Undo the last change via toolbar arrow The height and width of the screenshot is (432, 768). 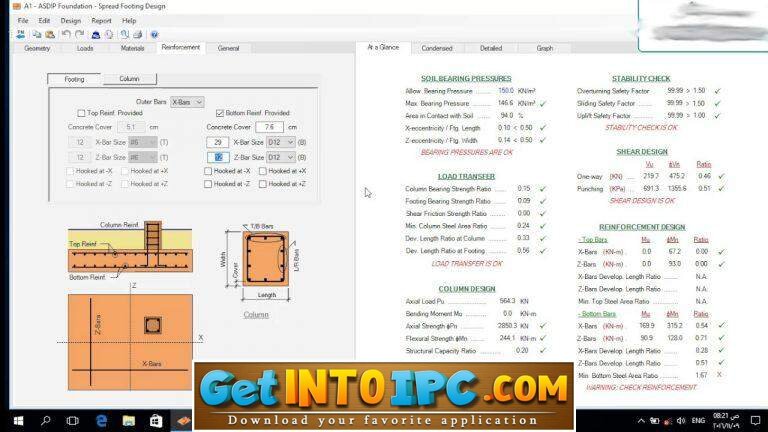pyautogui.click(x=66, y=34)
